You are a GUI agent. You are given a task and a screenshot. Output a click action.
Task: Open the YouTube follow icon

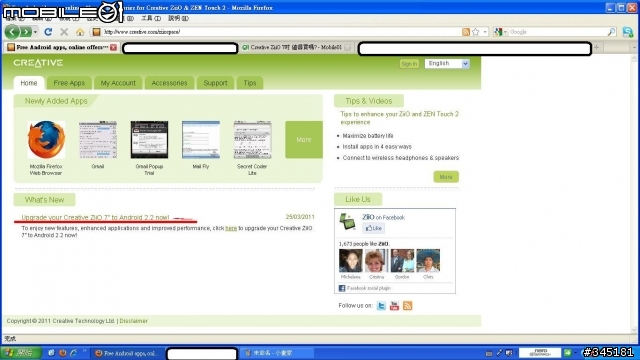pos(394,306)
